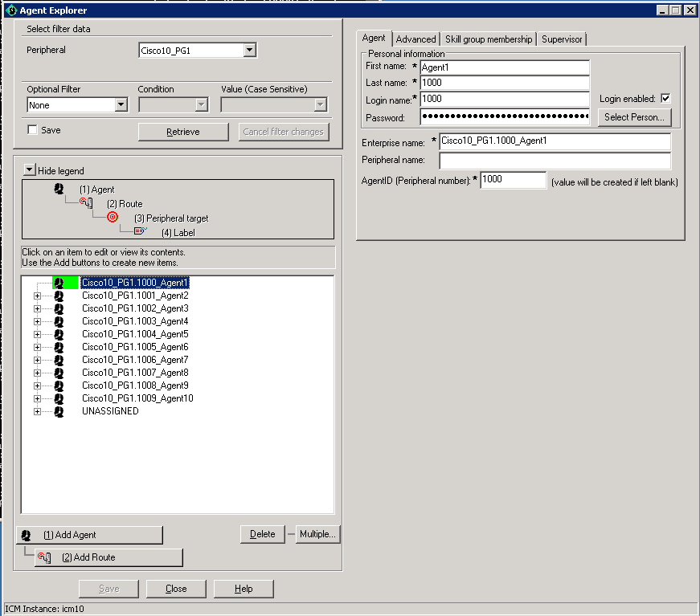700x616 pixels.
Task: Click in the First name field
Action: pos(505,67)
